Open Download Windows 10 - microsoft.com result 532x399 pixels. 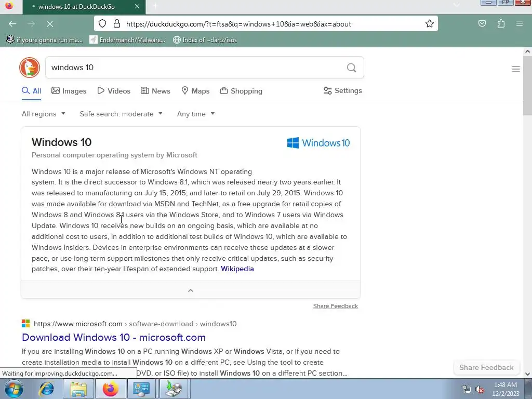pos(114,337)
